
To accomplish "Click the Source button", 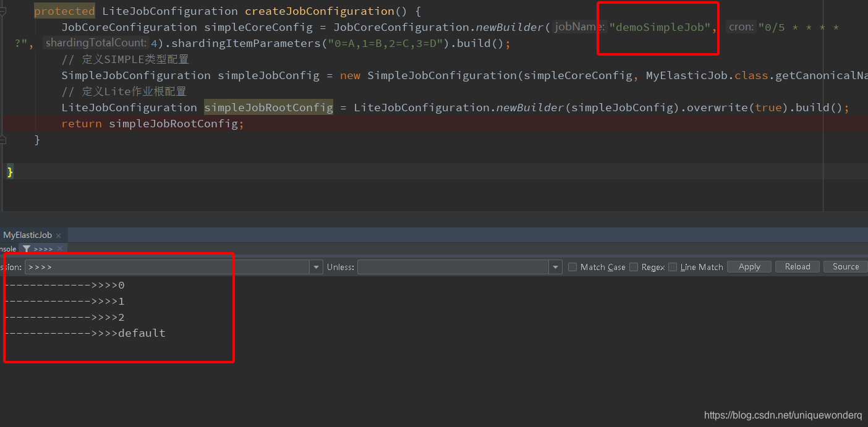I will click(846, 267).
